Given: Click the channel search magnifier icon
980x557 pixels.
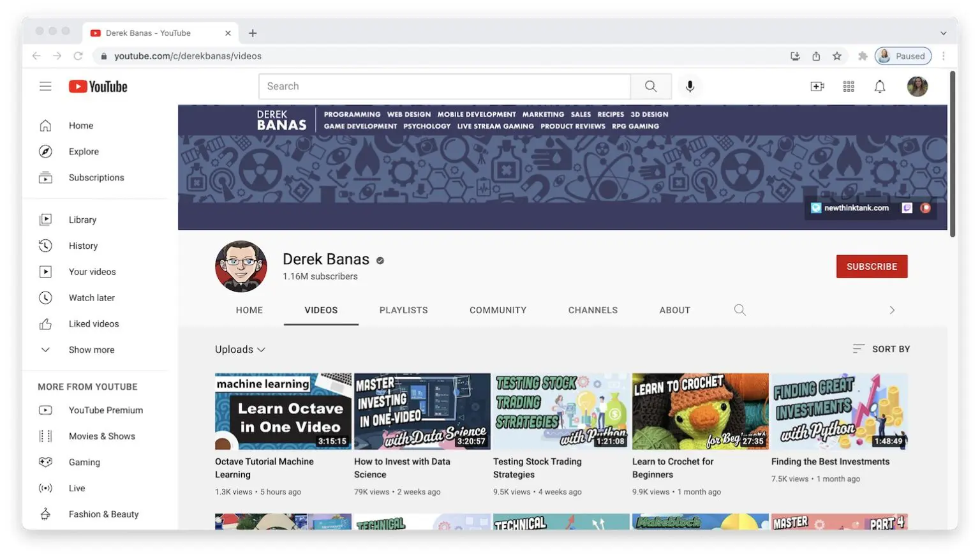Looking at the screenshot, I should [739, 310].
